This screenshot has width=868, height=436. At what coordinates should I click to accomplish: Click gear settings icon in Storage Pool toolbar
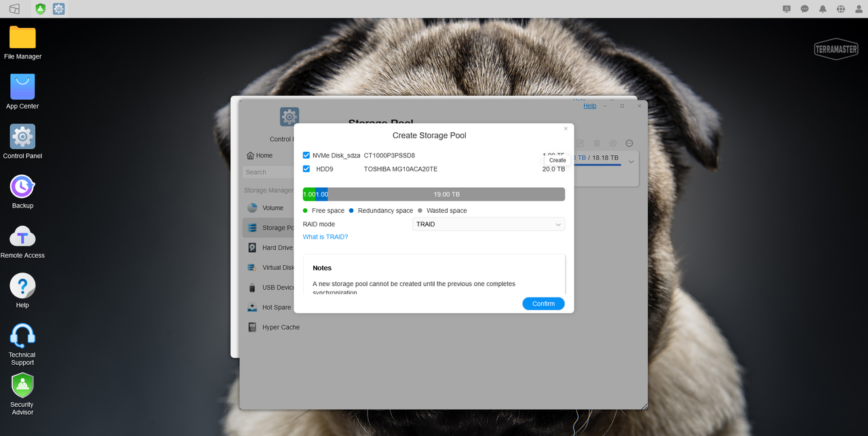point(613,143)
